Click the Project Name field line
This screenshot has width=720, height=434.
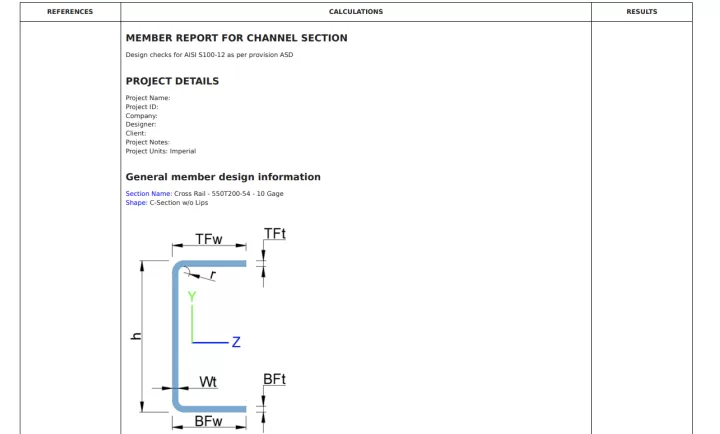(x=148, y=98)
